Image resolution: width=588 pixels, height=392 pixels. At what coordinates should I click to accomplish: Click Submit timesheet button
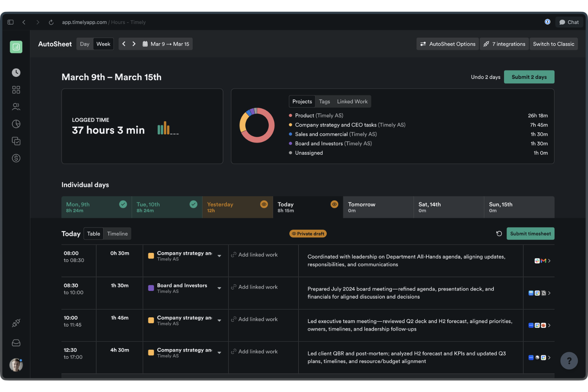coord(530,234)
